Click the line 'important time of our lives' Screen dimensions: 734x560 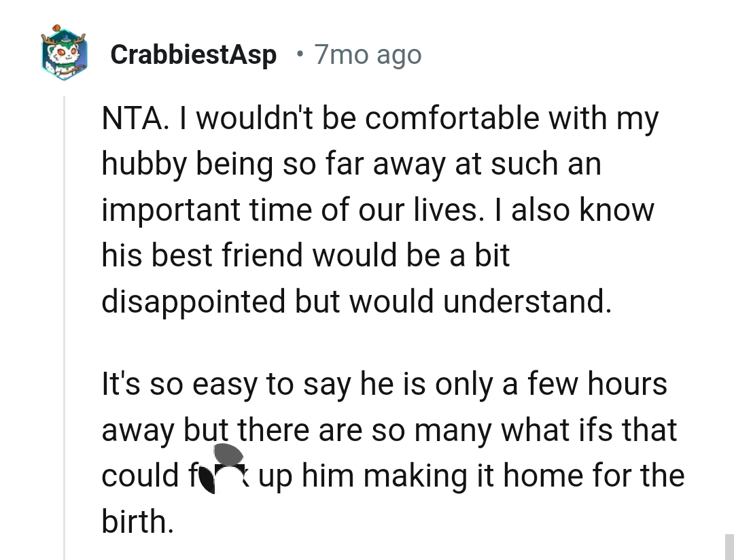pos(377,209)
